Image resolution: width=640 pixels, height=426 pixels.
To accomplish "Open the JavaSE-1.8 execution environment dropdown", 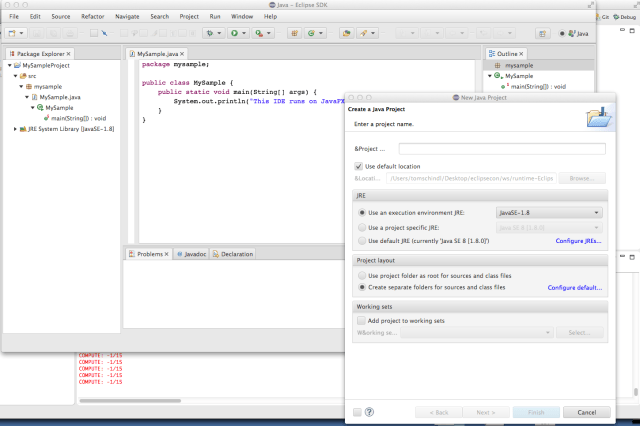I will (549, 212).
